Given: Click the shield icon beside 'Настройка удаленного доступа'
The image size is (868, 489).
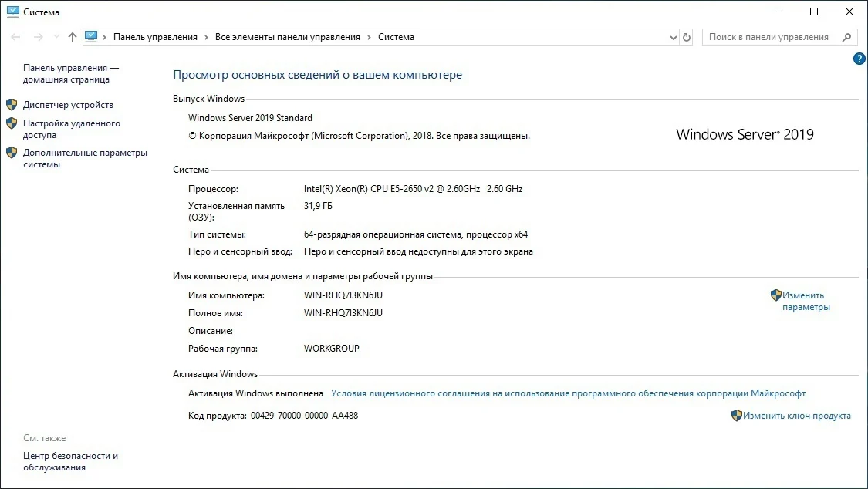Looking at the screenshot, I should (12, 123).
